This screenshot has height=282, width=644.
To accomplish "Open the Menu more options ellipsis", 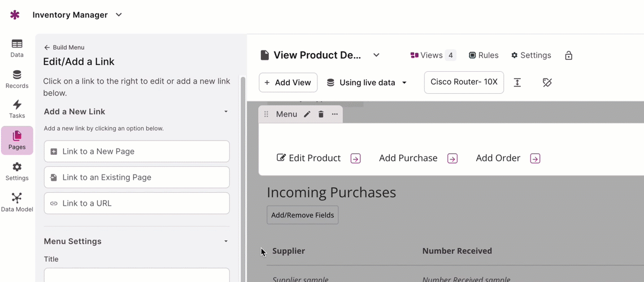I will pyautogui.click(x=335, y=114).
